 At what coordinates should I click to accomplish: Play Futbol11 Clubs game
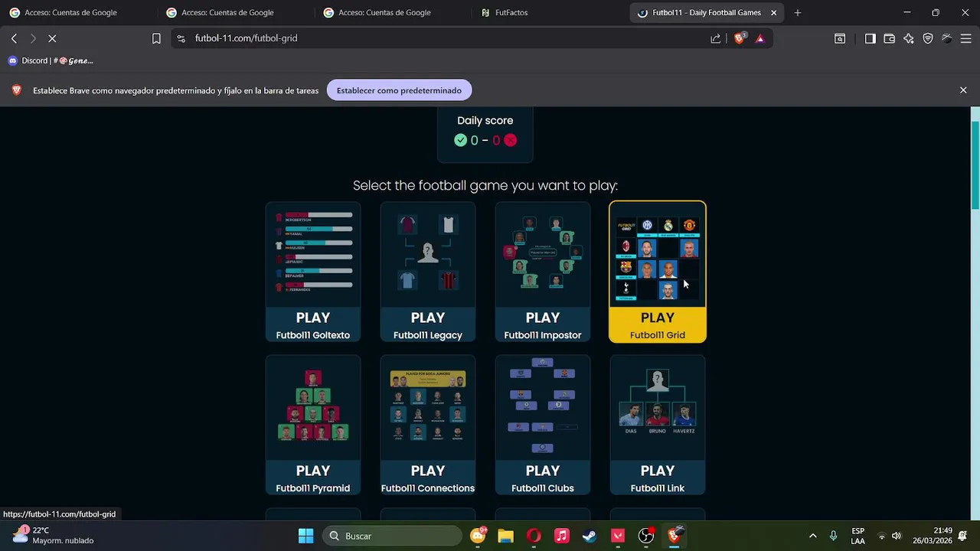(543, 478)
